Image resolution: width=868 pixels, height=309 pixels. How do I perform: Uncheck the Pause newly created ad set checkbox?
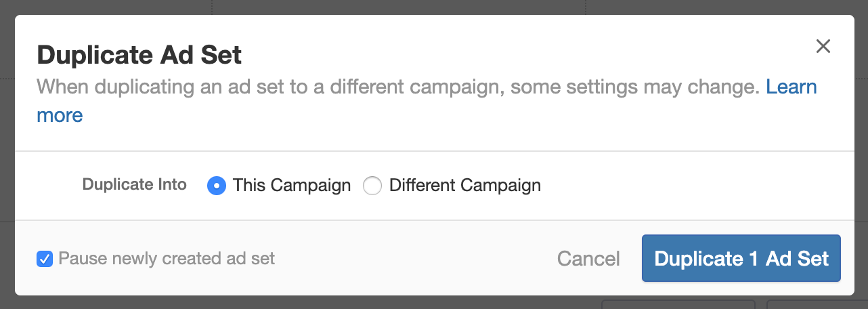click(x=45, y=258)
